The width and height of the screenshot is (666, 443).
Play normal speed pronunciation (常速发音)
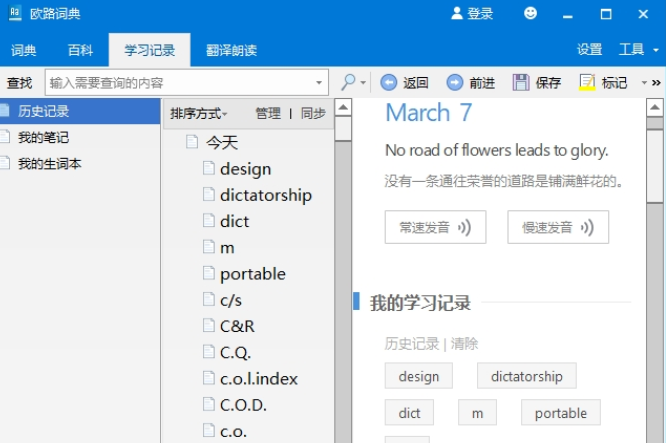[x=435, y=227]
